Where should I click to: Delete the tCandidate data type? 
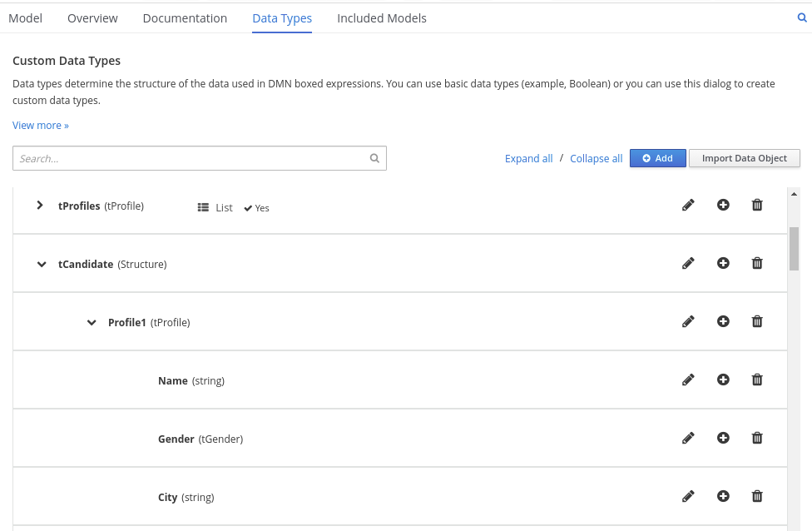click(757, 263)
